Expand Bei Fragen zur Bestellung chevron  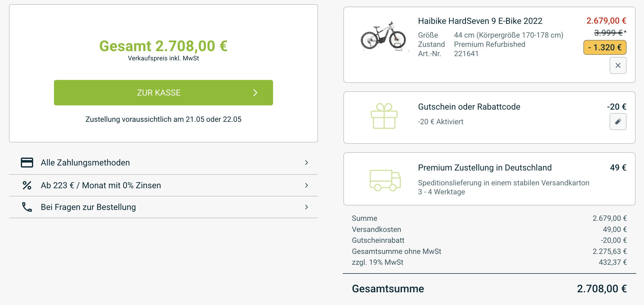[306, 207]
